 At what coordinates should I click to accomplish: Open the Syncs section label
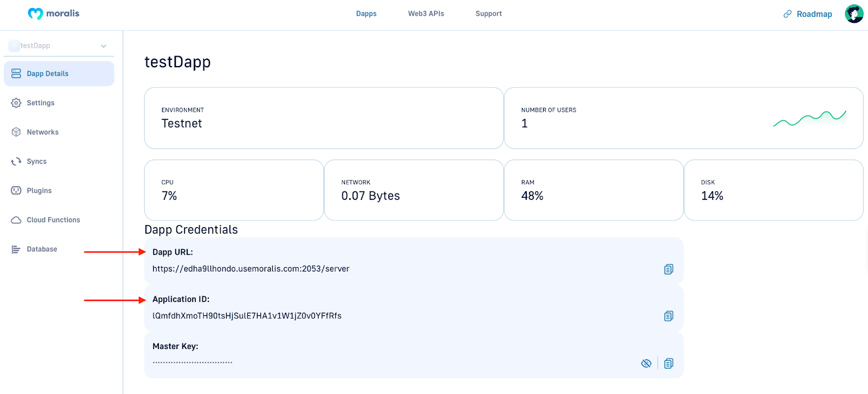point(37,162)
